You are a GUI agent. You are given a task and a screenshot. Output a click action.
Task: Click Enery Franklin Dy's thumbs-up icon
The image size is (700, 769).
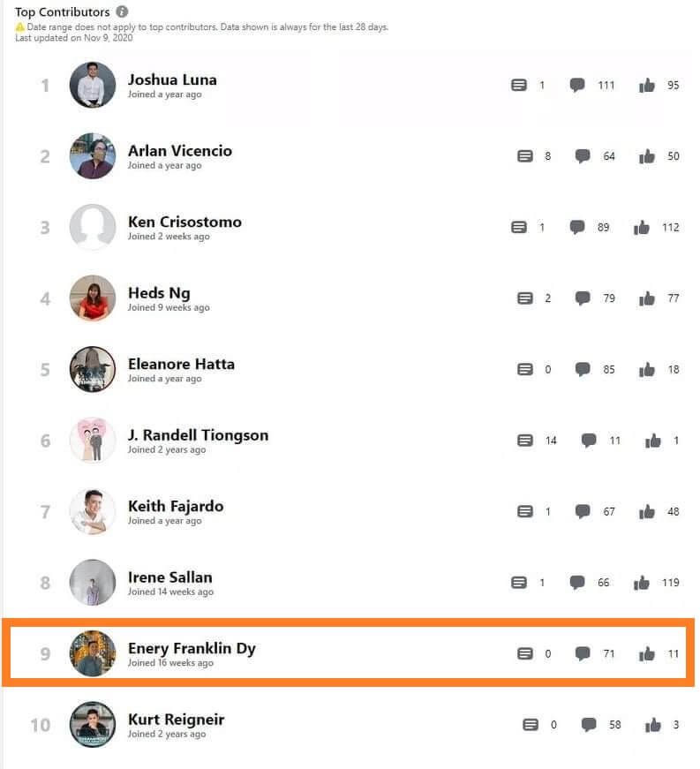(646, 653)
